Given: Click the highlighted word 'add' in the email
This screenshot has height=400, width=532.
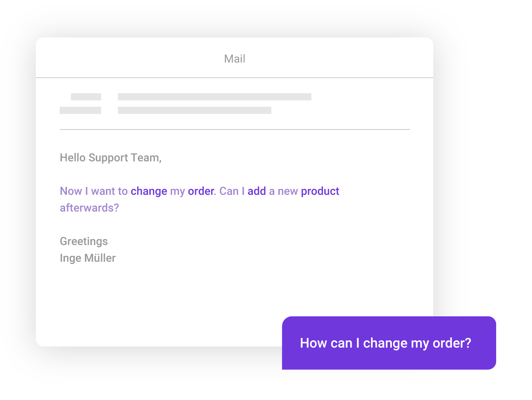Looking at the screenshot, I should pos(257,191).
